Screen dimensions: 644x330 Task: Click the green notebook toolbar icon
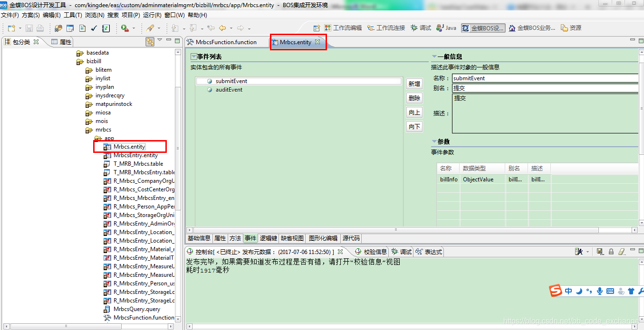tap(106, 28)
